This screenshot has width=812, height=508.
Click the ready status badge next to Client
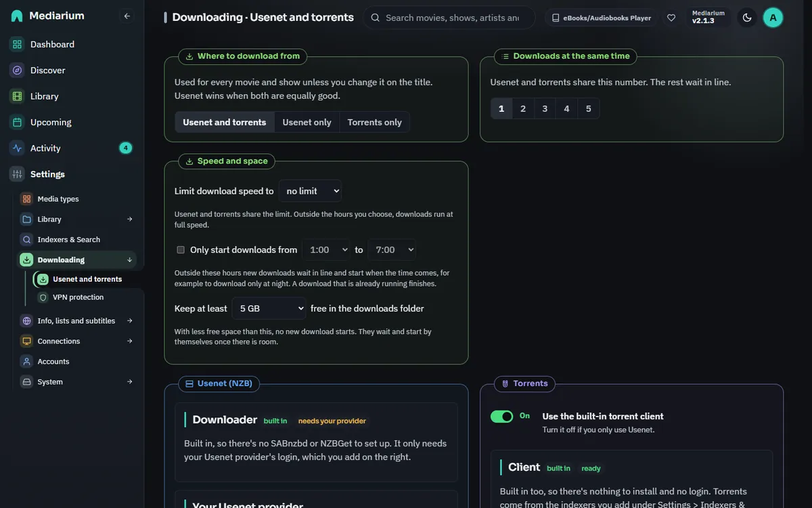pyautogui.click(x=591, y=468)
